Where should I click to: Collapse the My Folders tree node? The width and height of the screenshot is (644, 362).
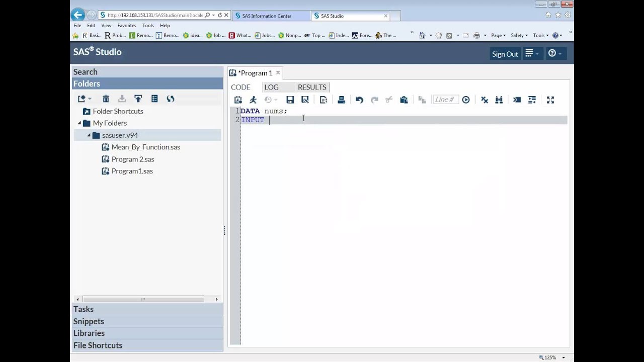tap(79, 123)
